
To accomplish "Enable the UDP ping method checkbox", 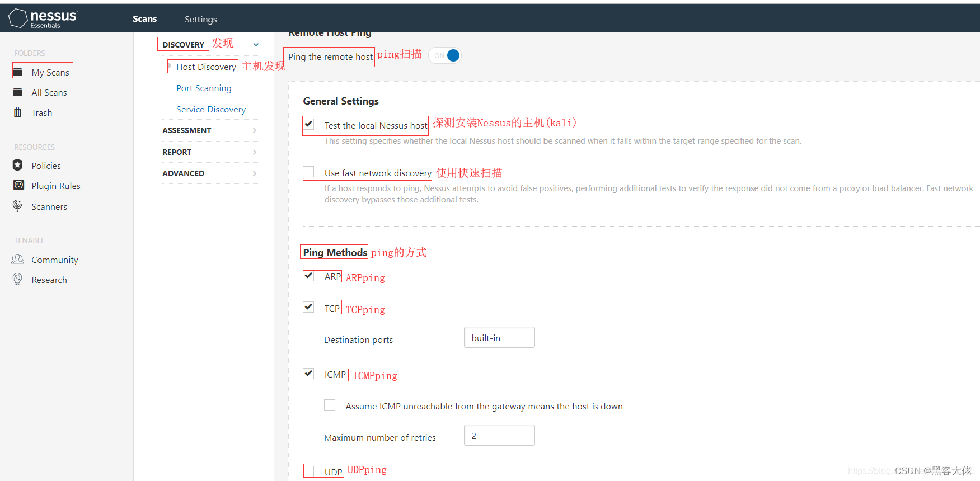I will click(309, 471).
